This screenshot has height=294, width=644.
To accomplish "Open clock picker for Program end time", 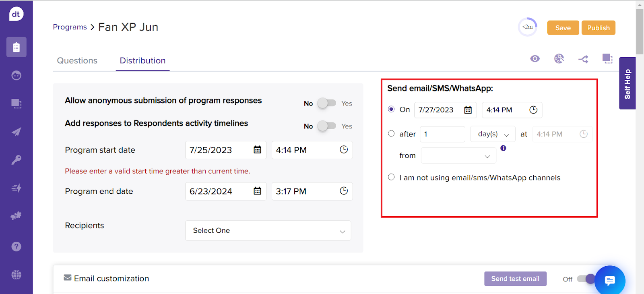I will [343, 191].
